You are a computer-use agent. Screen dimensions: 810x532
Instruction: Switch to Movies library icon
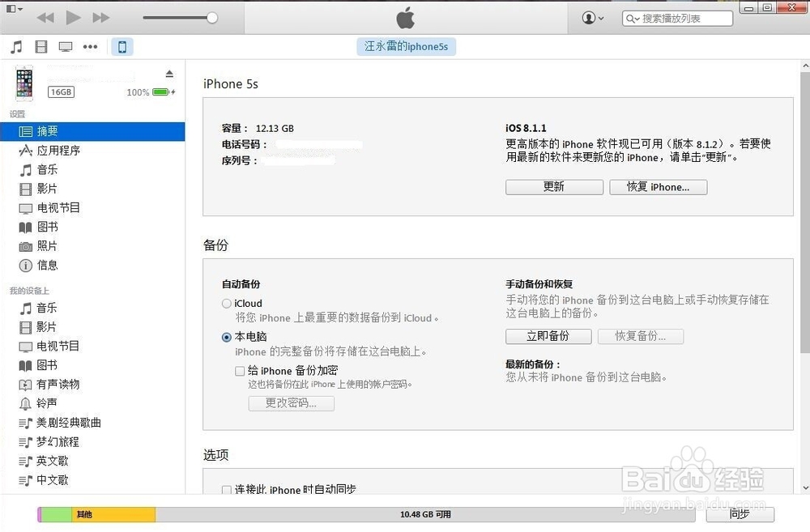pos(41,47)
